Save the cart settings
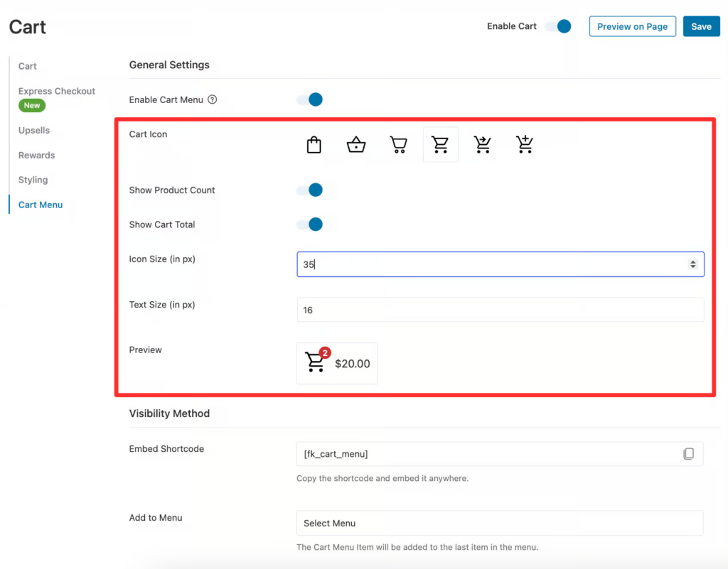The width and height of the screenshot is (728, 569). (x=701, y=26)
